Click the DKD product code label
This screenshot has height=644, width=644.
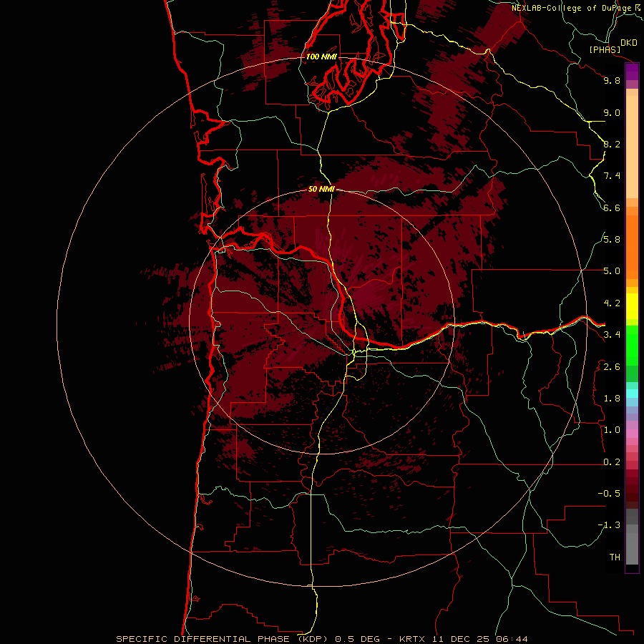629,43
